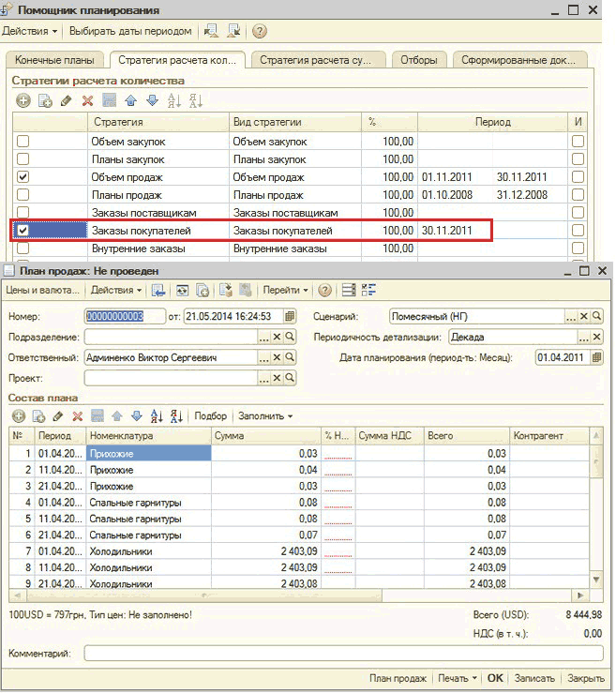The image size is (616, 693).
Task: Click the red delete icon in strategies toolbar
Action: 87,100
